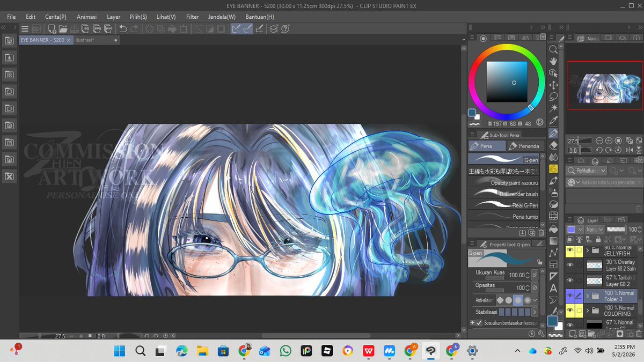Hide Layer 68 2 Salin overlay
The width and height of the screenshot is (644, 362).
click(x=570, y=265)
